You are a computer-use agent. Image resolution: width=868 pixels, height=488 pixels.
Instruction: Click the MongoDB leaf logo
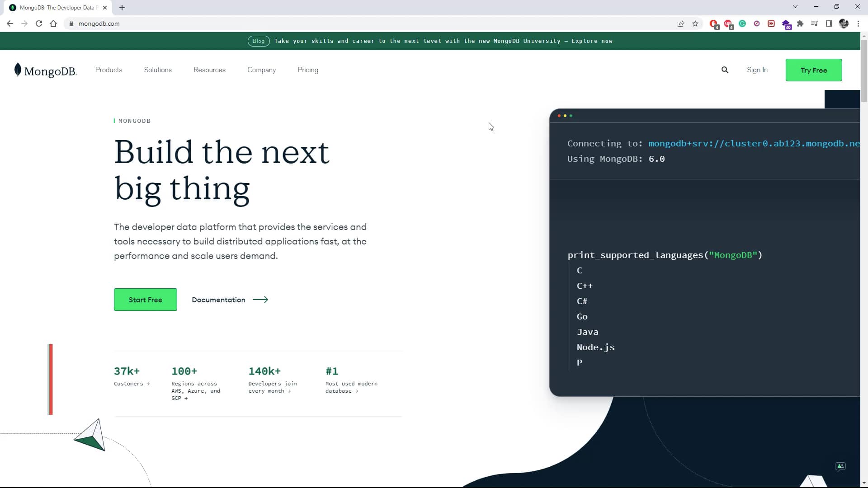pos(18,70)
